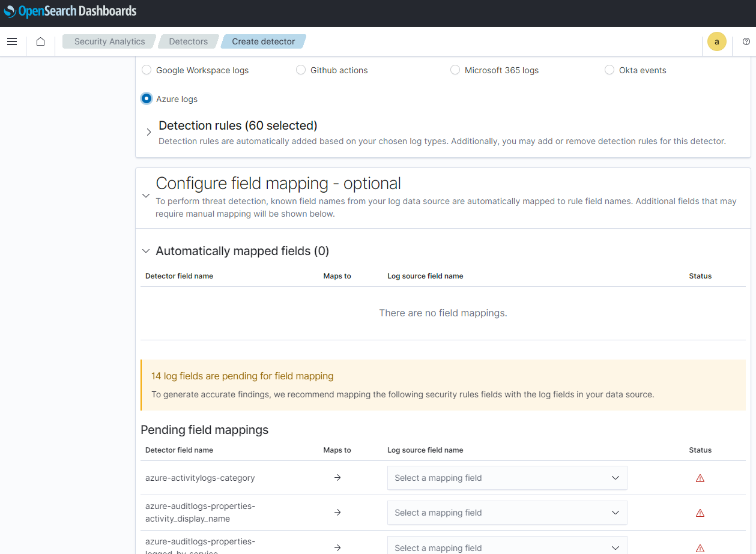
Task: Select the Google Workspace logs radio button
Action: tap(147, 70)
